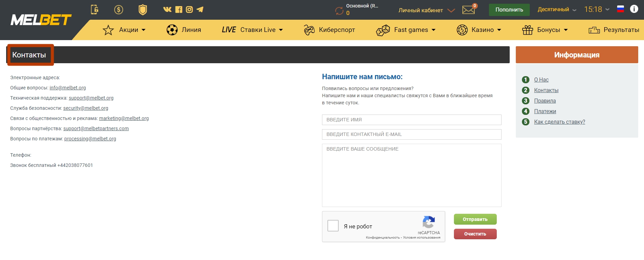Image resolution: width=644 pixels, height=260 pixels.
Task: Open the Правила link in Информация
Action: [x=545, y=101]
